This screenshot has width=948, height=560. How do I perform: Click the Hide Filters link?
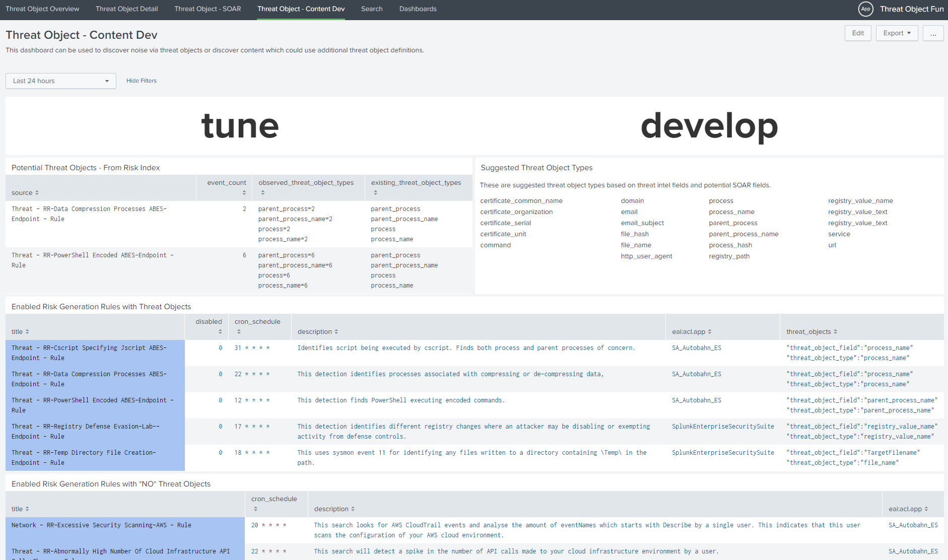pyautogui.click(x=142, y=81)
